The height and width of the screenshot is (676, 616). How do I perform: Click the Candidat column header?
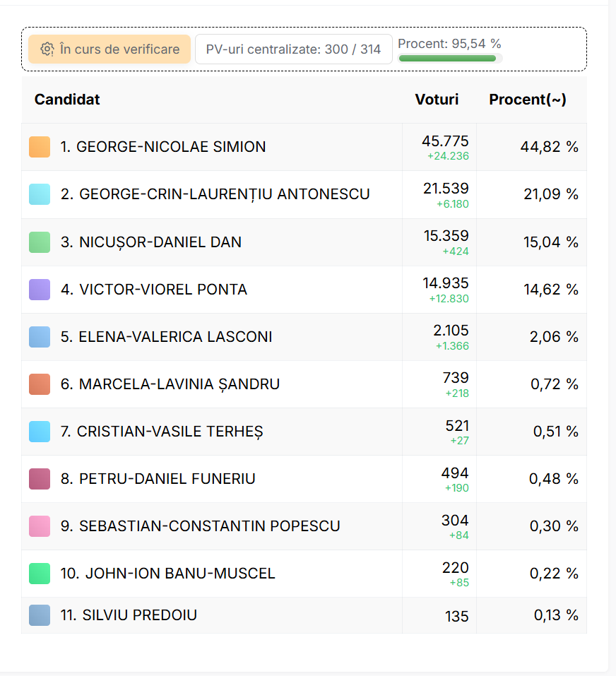[x=67, y=100]
